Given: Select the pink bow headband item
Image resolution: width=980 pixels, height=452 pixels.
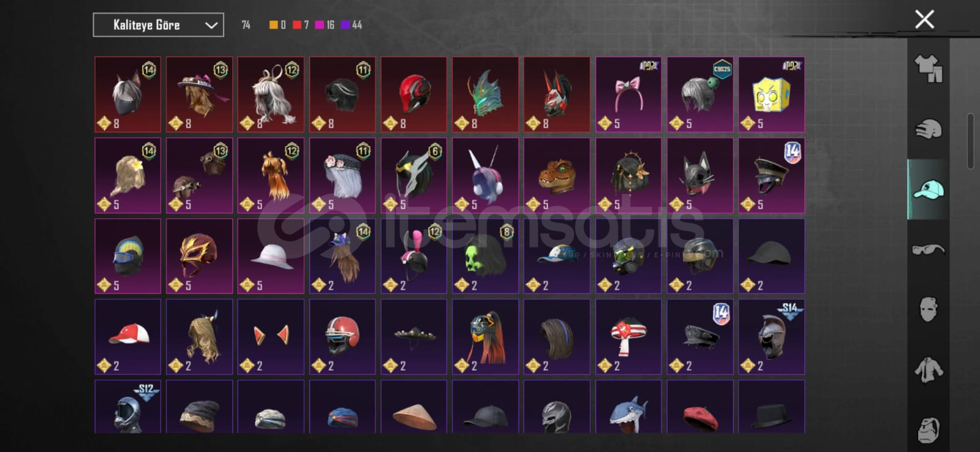Looking at the screenshot, I should [628, 94].
